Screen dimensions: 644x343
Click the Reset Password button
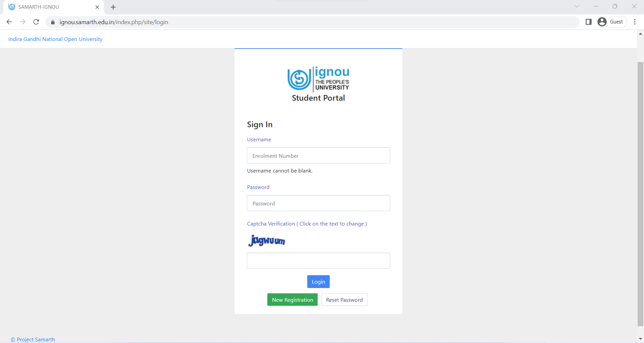click(x=344, y=300)
